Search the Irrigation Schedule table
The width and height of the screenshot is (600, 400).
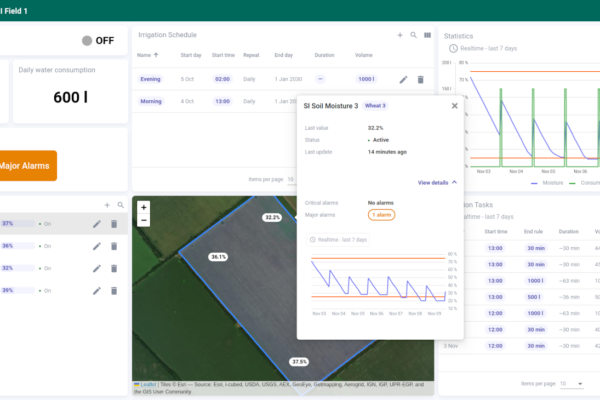[414, 35]
